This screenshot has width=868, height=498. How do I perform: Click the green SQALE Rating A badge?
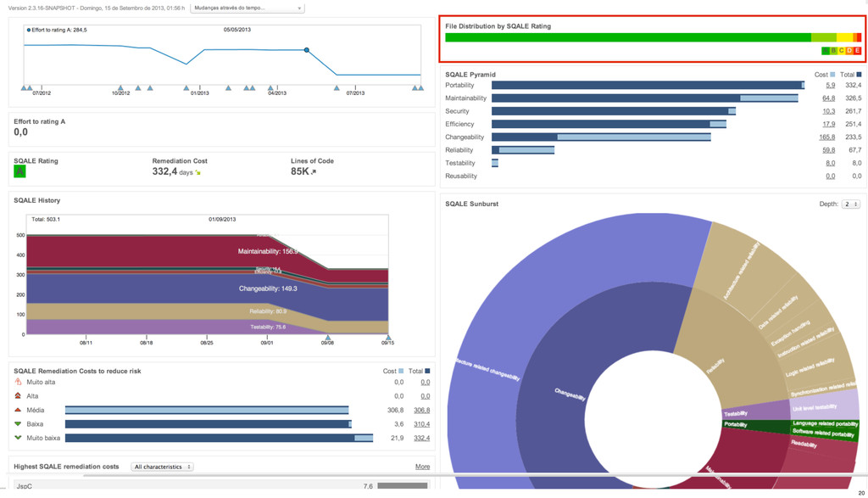[19, 171]
